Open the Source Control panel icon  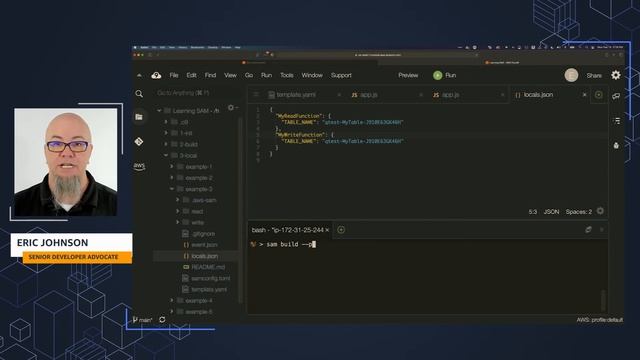(139, 141)
